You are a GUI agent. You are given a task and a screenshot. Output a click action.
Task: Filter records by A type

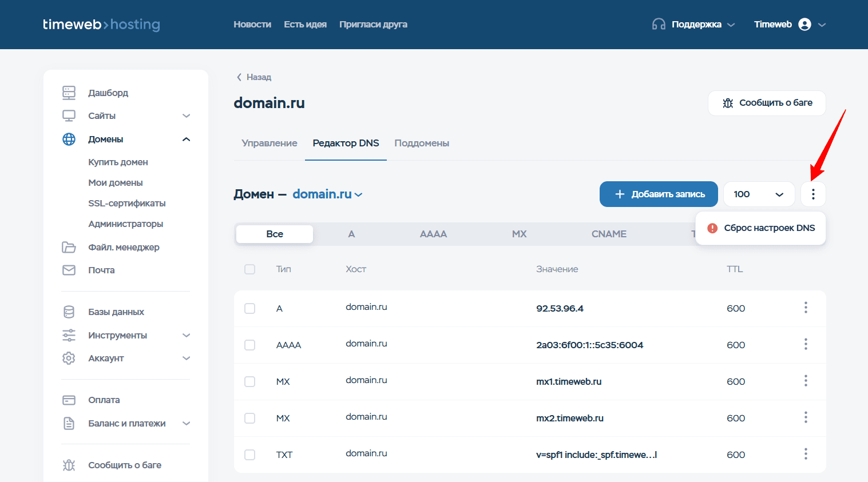click(x=351, y=234)
